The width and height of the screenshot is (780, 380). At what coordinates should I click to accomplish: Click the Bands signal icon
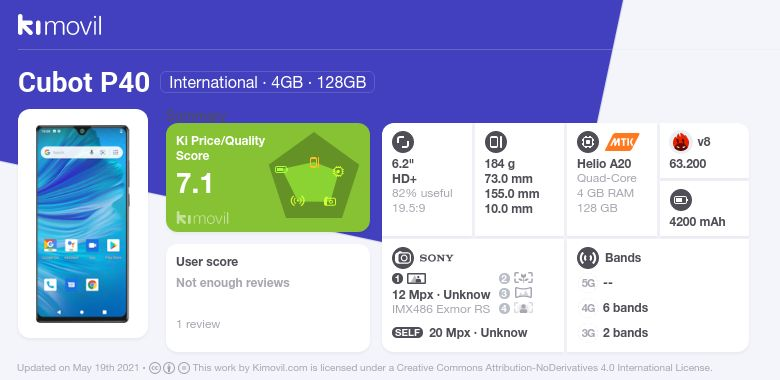tap(588, 258)
